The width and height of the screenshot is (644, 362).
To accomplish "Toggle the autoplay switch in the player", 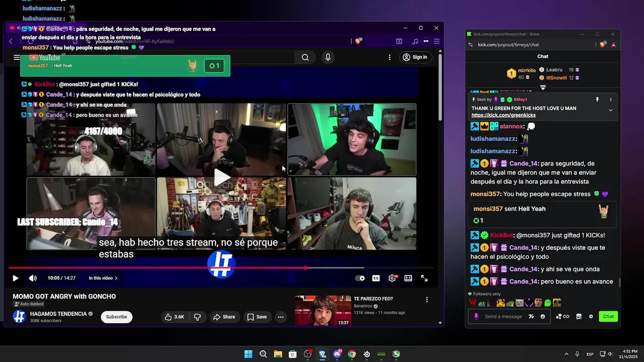I will click(360, 278).
